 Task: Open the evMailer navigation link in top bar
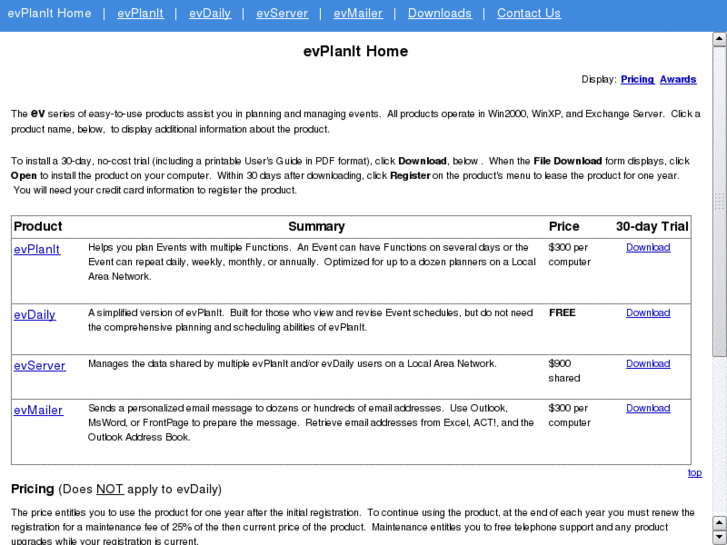(358, 13)
